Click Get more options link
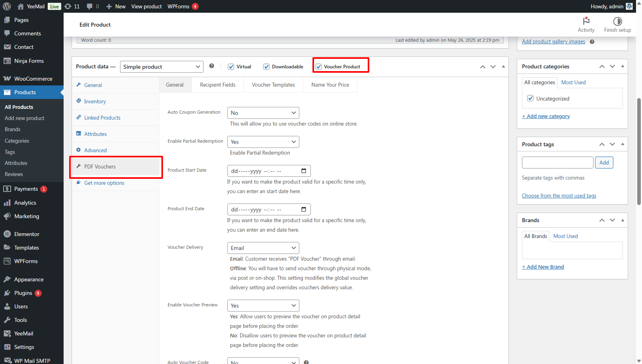 [x=104, y=183]
